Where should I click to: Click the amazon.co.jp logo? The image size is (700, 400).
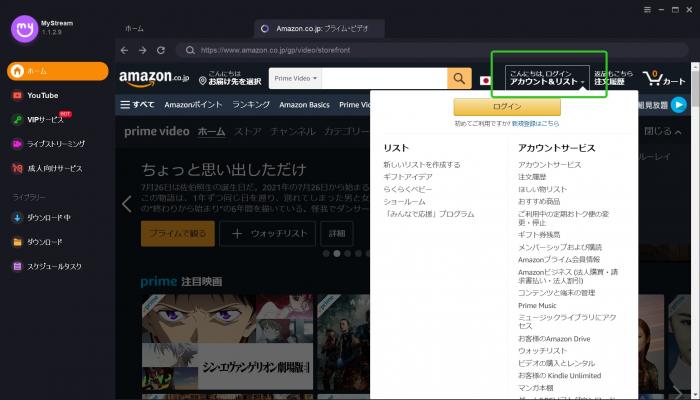154,79
